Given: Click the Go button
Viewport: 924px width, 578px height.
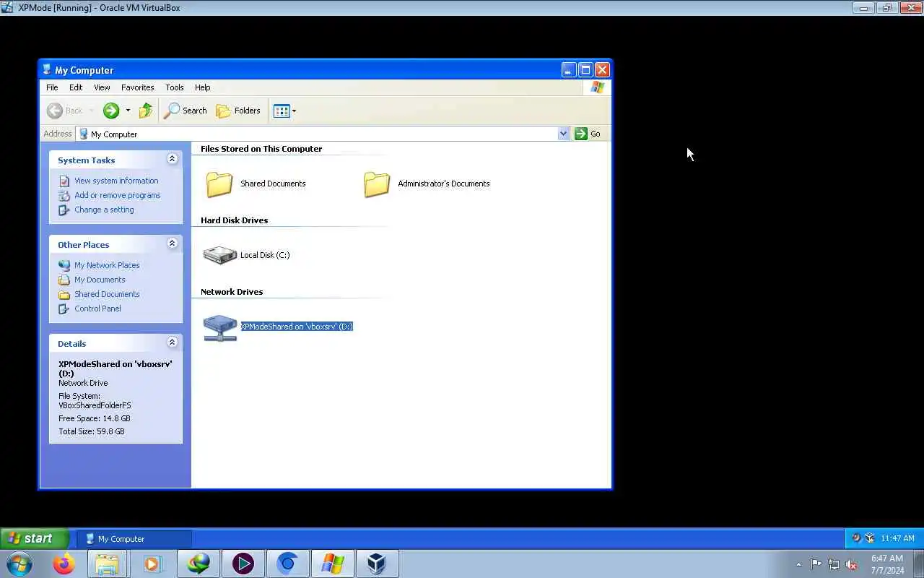Looking at the screenshot, I should tap(588, 134).
